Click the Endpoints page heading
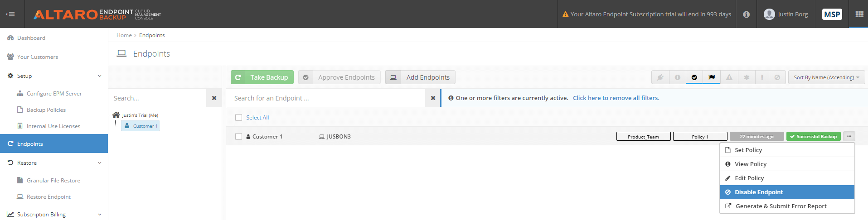This screenshot has height=220, width=868. tap(151, 54)
